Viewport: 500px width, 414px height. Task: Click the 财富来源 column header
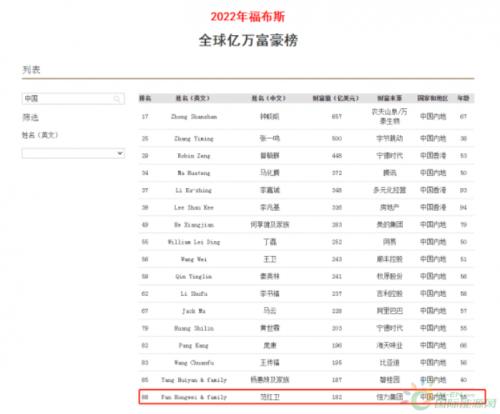pos(389,98)
